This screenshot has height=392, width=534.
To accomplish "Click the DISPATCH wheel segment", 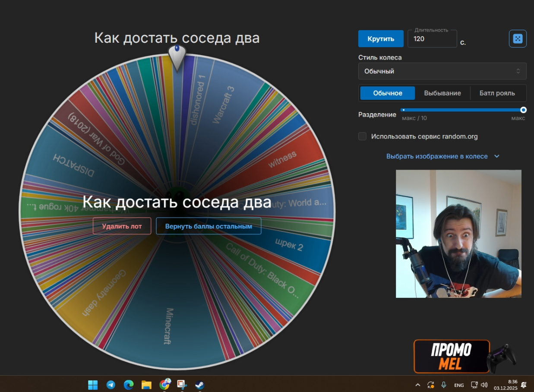I will point(73,165).
